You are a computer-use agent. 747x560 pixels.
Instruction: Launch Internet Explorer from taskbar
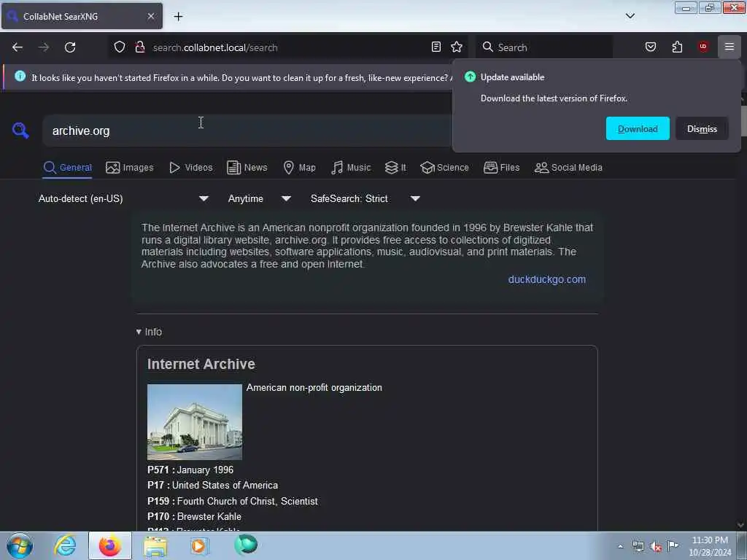(x=65, y=545)
